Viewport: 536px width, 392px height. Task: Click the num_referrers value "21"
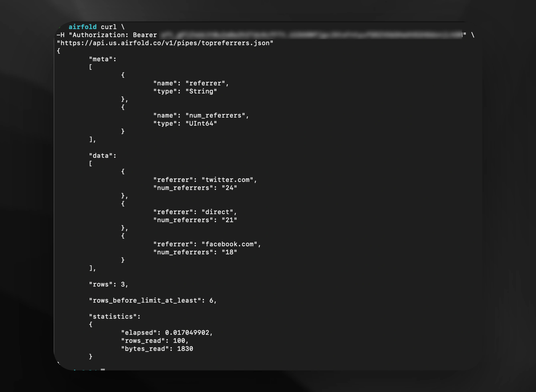tap(229, 220)
